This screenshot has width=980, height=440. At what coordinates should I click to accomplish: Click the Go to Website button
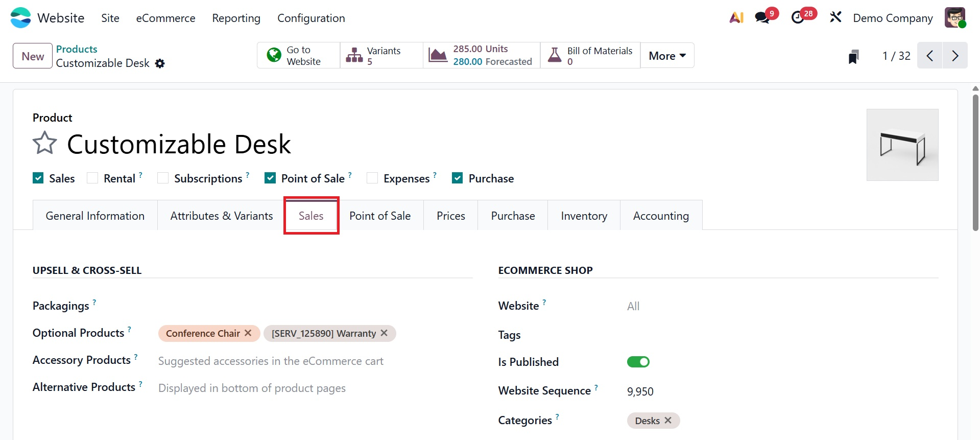298,56
